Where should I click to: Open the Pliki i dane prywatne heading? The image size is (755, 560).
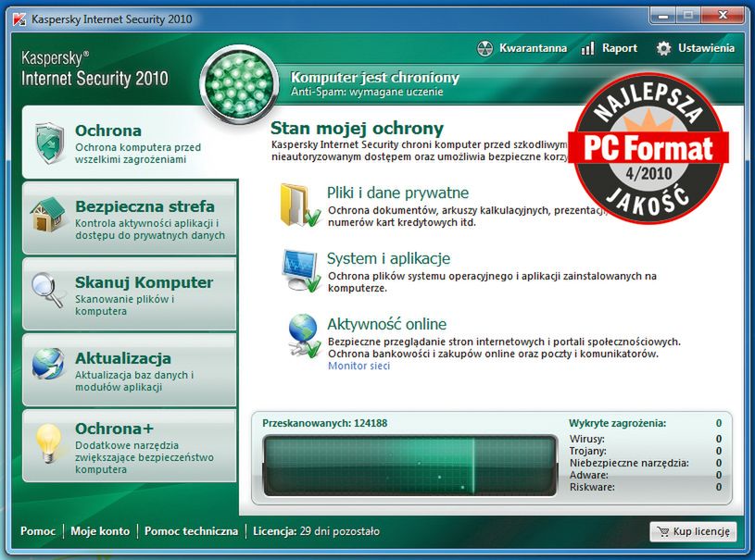click(x=397, y=193)
